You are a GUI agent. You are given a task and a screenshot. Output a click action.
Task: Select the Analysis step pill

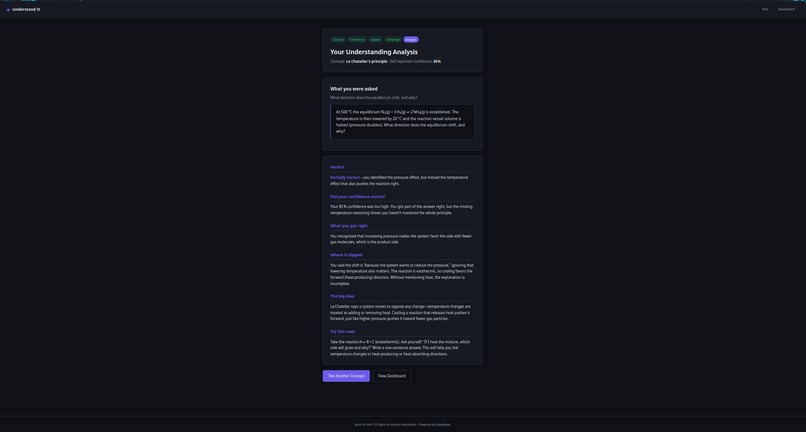tap(411, 40)
